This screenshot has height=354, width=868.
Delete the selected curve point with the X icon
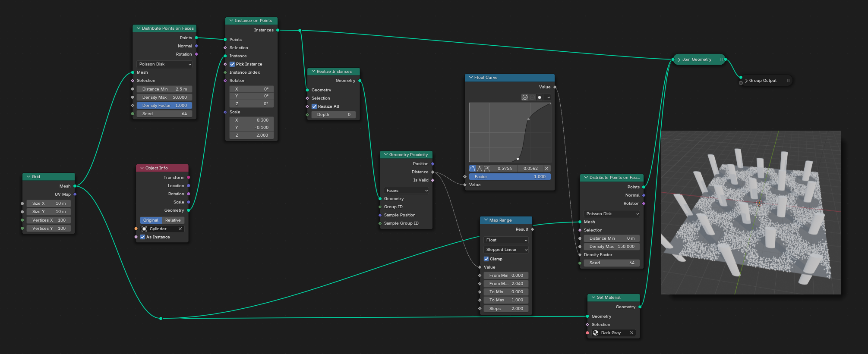pos(546,169)
